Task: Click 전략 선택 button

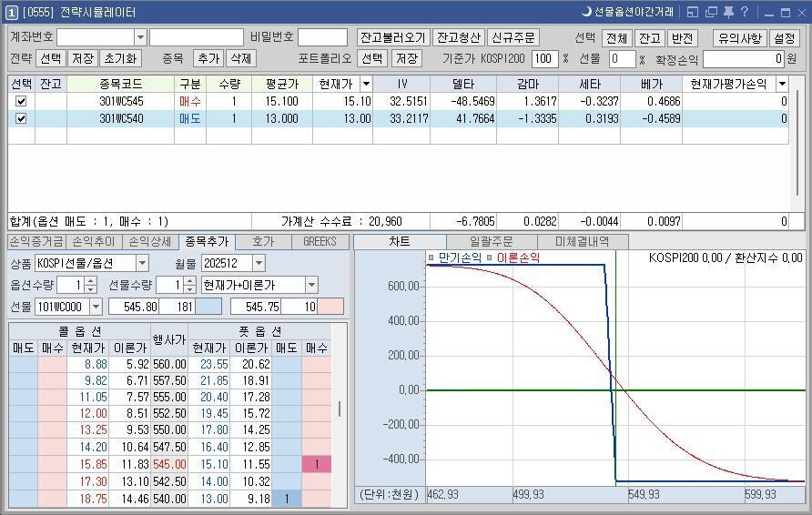Action: click(x=50, y=58)
